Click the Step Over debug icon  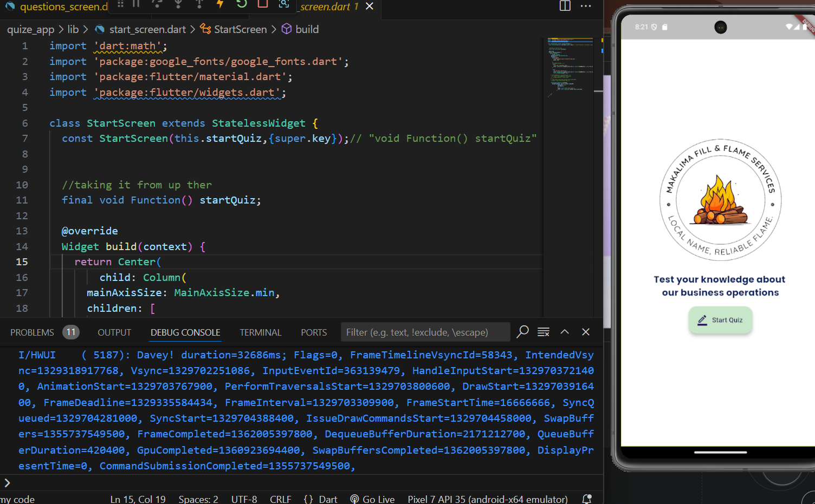click(157, 3)
